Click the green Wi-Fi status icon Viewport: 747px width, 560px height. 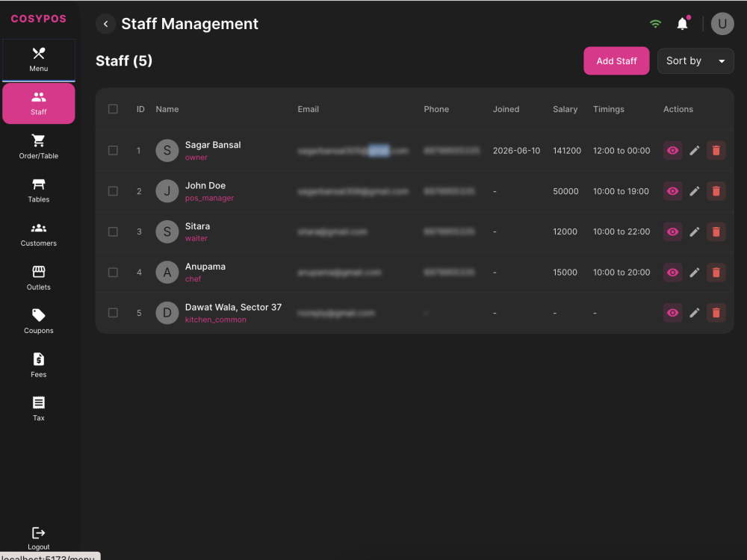[x=656, y=24]
